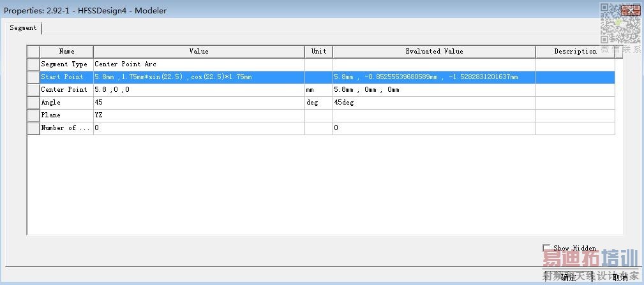
Task: Open the Center Point 'mm' unit cell
Action: [318, 90]
